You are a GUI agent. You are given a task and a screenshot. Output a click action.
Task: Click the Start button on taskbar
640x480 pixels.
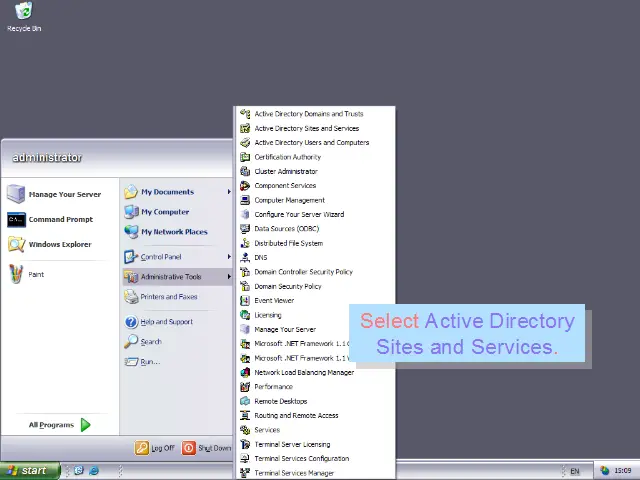30,471
